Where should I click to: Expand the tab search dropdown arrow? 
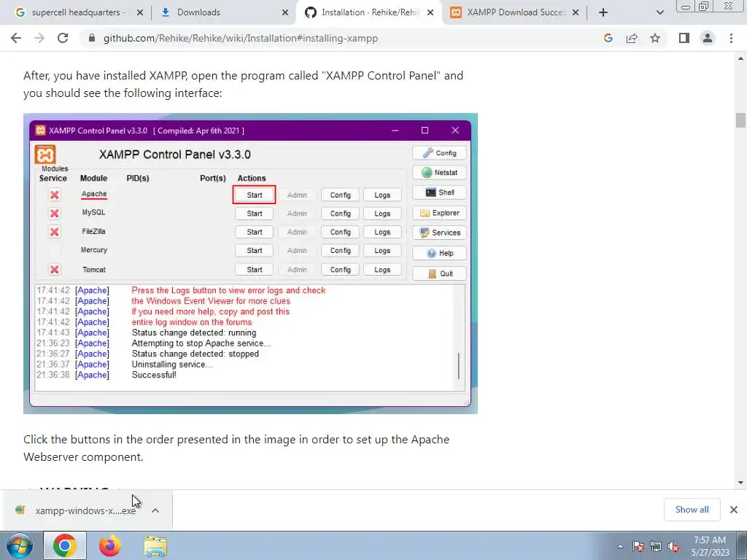(659, 12)
